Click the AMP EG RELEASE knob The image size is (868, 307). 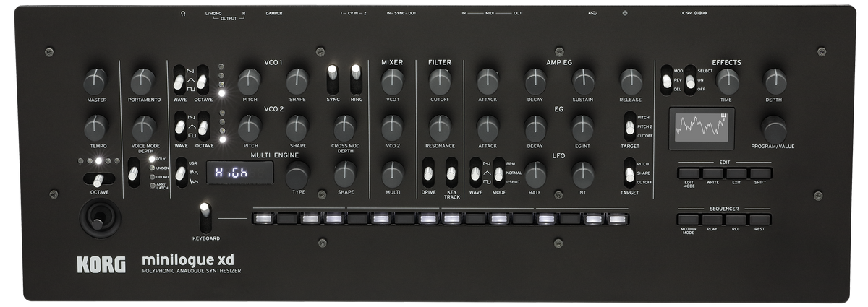pyautogui.click(x=631, y=81)
